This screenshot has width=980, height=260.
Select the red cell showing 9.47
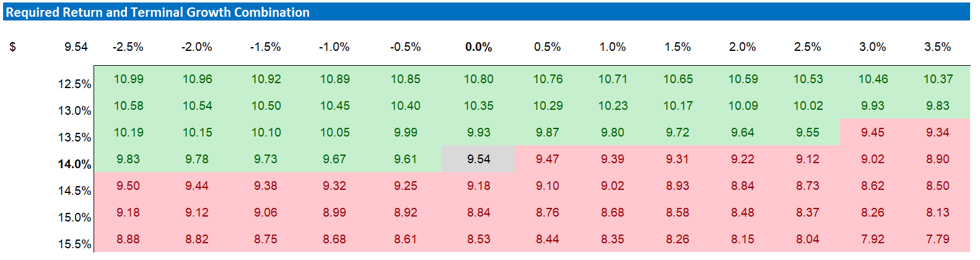547,159
